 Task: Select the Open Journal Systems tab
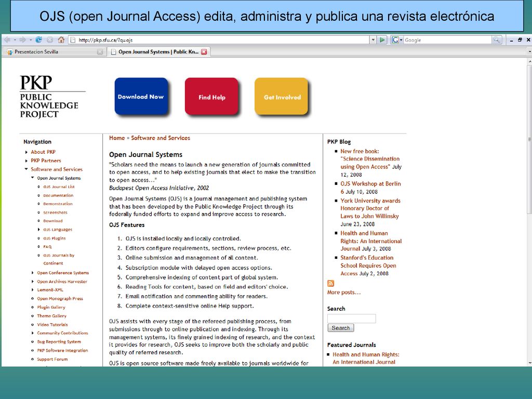(x=158, y=52)
